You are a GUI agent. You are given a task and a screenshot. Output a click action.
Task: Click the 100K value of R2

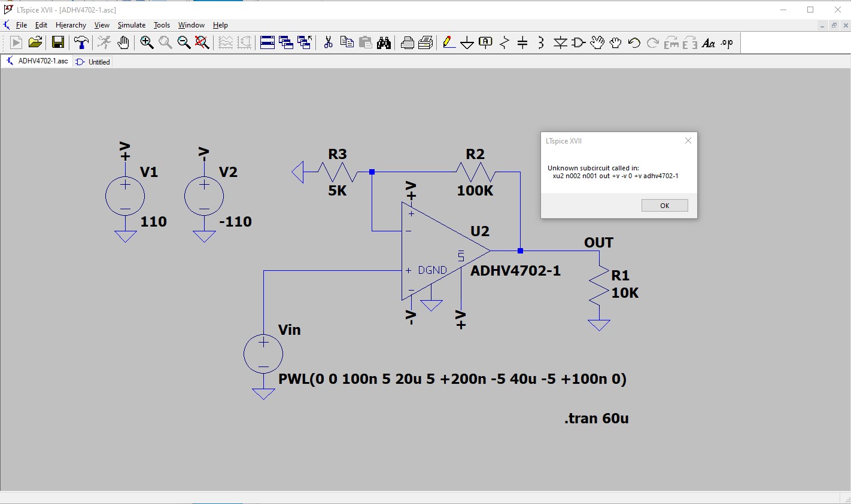tap(475, 191)
